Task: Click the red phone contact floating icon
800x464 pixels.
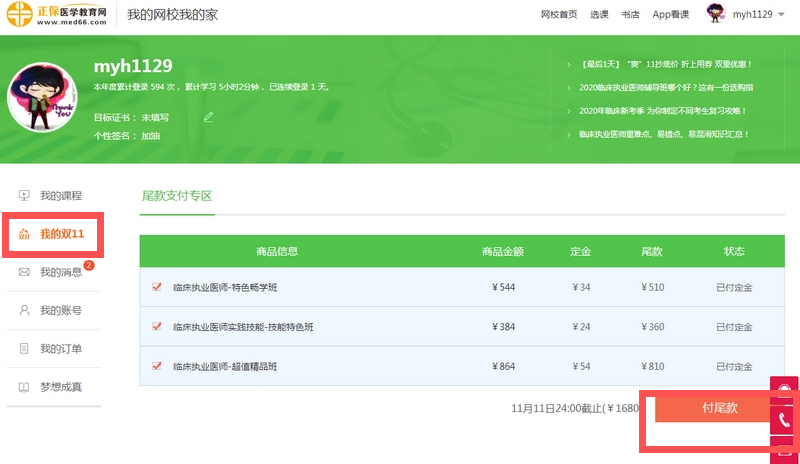Action: [784, 420]
